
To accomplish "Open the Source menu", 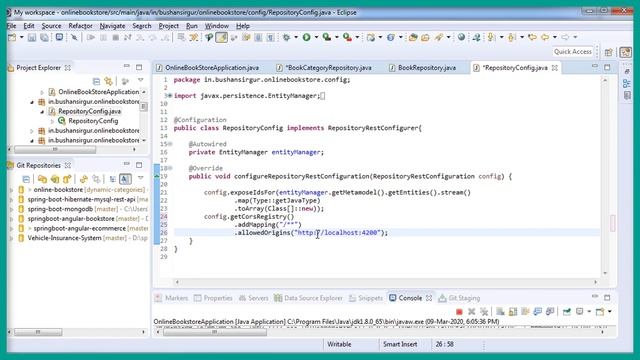I will tap(51, 26).
